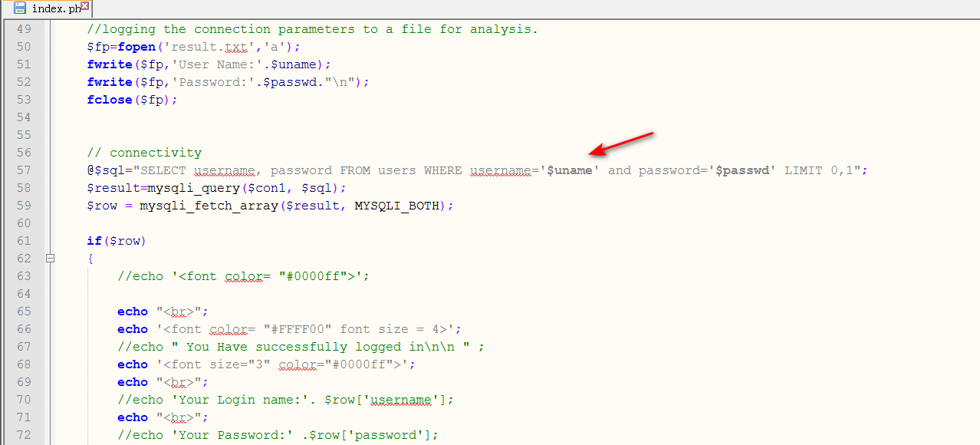Place cursor on the fclose($fp) statement
Viewport: 980px width, 445px height.
coord(132,100)
